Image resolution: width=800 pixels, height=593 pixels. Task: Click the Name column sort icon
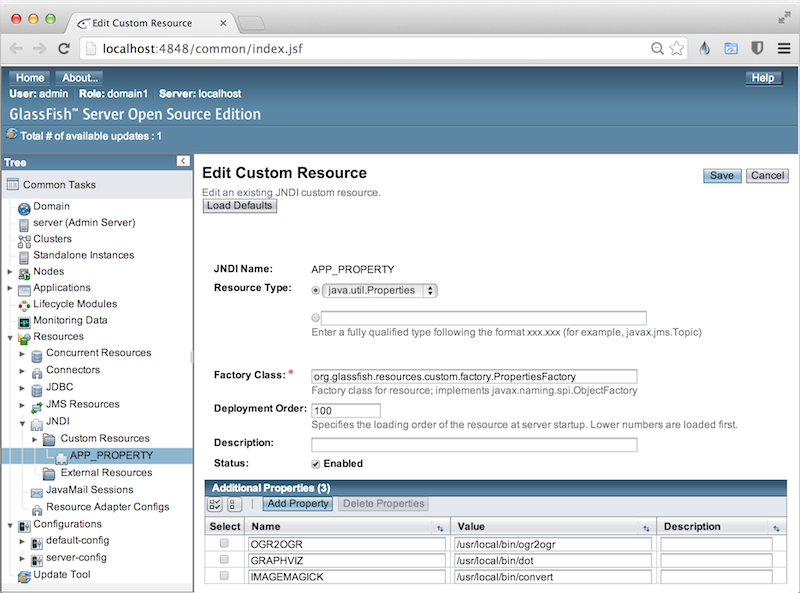(x=440, y=527)
